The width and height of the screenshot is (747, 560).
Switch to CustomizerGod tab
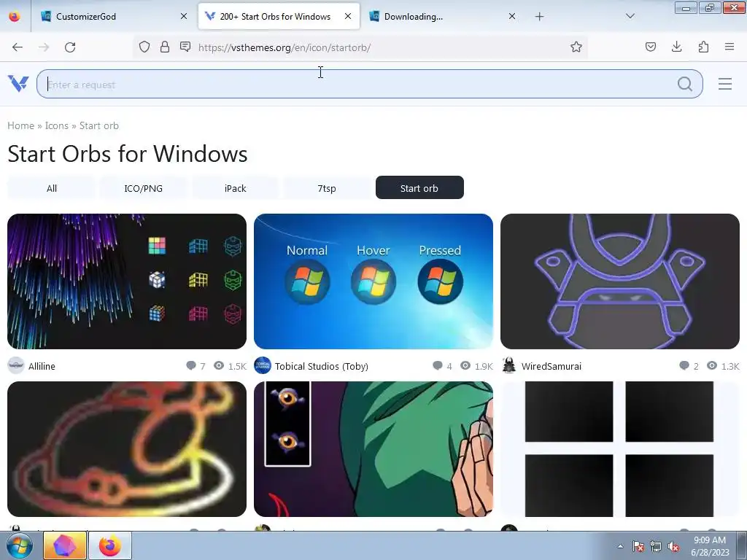(113, 16)
